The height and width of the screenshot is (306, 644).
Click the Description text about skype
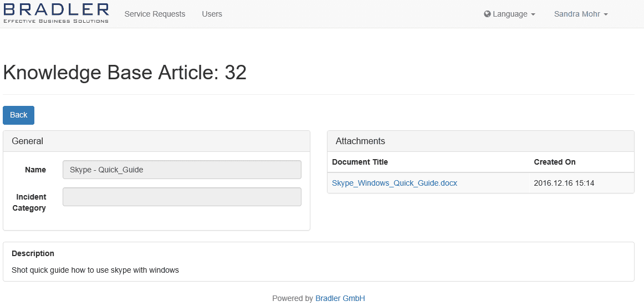(x=95, y=271)
